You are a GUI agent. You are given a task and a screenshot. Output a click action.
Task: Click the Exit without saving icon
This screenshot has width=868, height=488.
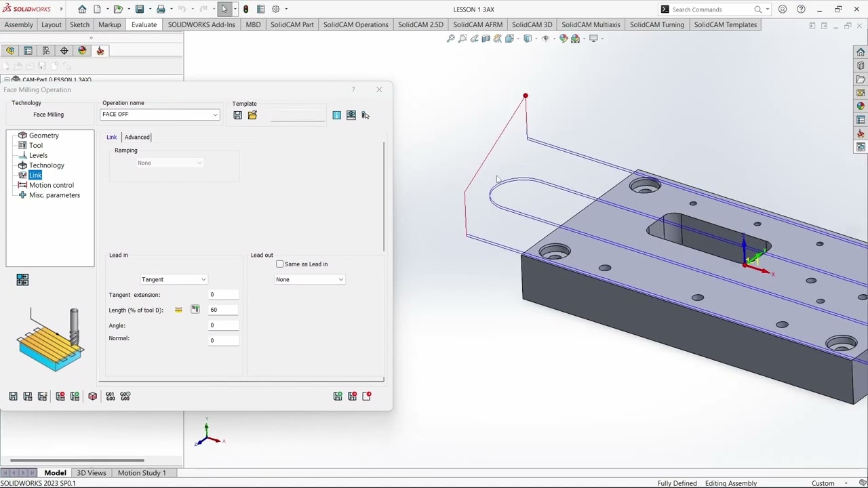click(x=367, y=396)
